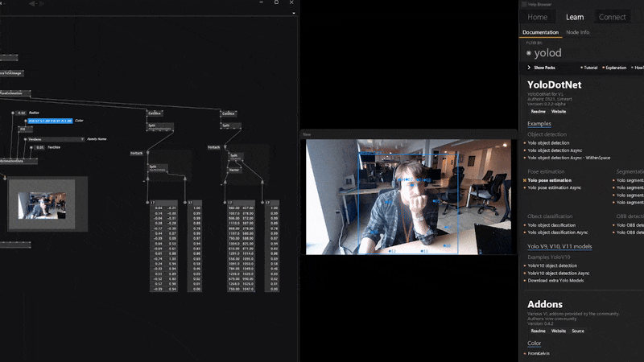
Task: Open 'YoloV10 object detection Async' example
Action: point(558,274)
